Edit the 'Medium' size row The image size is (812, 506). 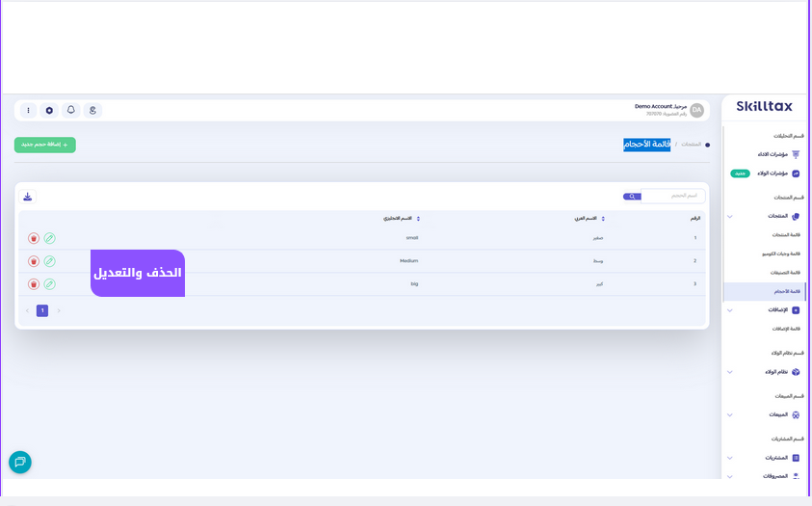(x=50, y=261)
